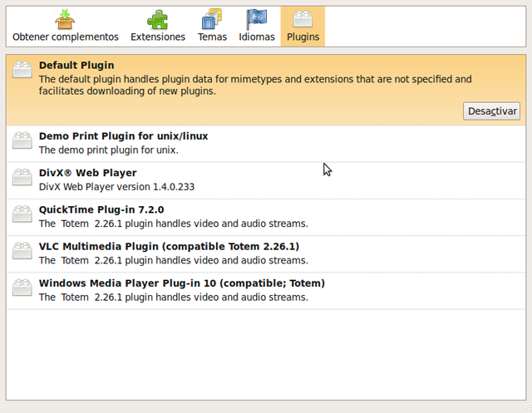Click the Temas themes icon
The height and width of the screenshot is (413, 532).
[213, 19]
